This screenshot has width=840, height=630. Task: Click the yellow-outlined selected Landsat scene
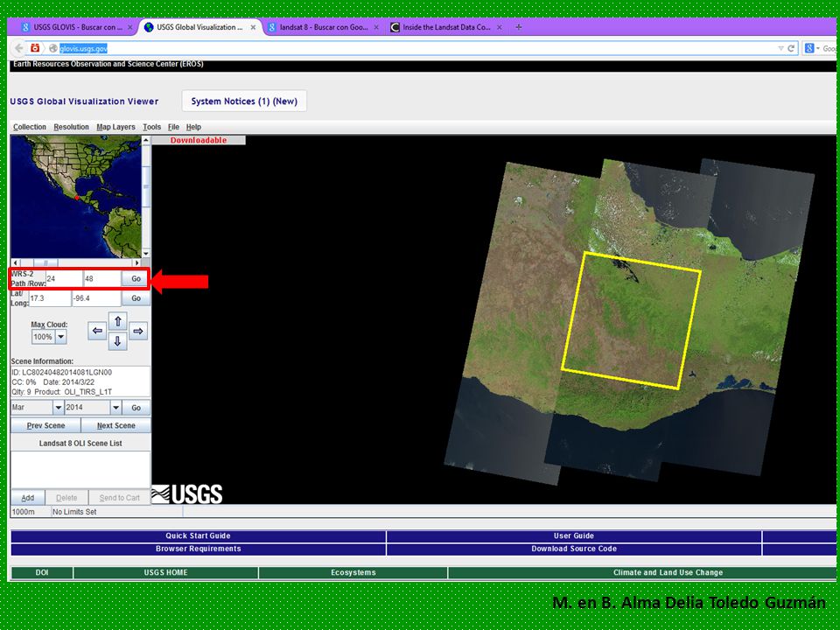(631, 320)
